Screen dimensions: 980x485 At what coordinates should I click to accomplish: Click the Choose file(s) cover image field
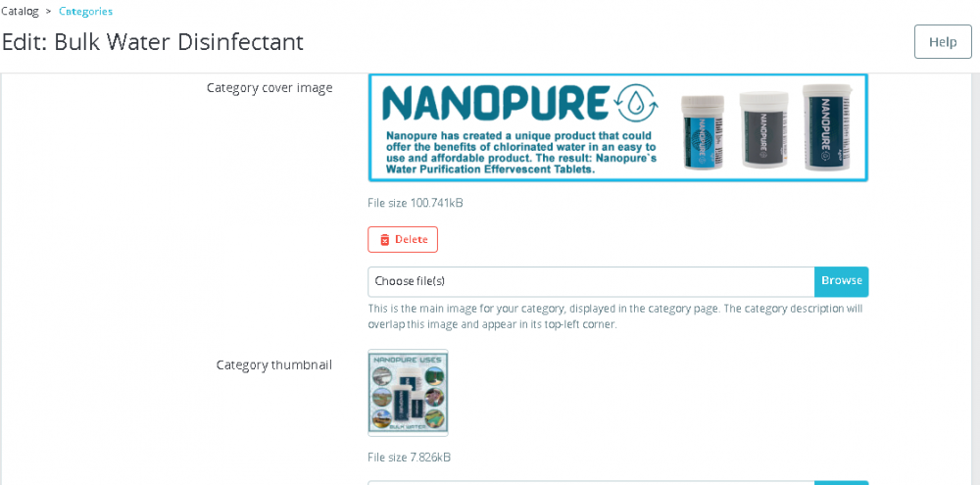click(x=591, y=281)
